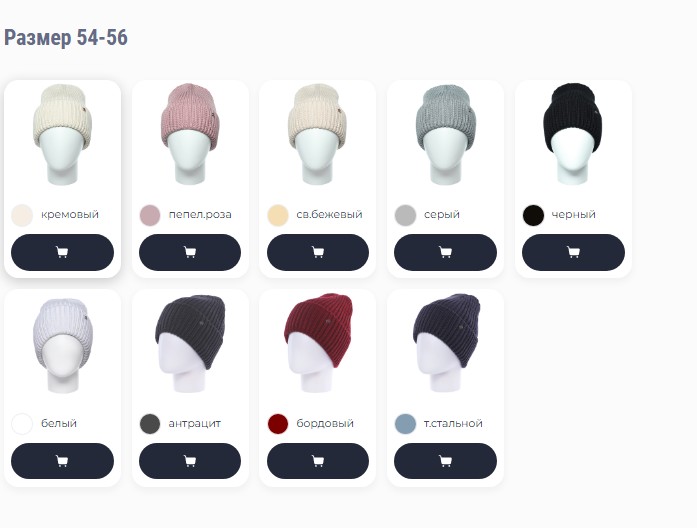The height and width of the screenshot is (528, 697).
Task: Click cart button under св.бежевый hat
Action: point(318,252)
